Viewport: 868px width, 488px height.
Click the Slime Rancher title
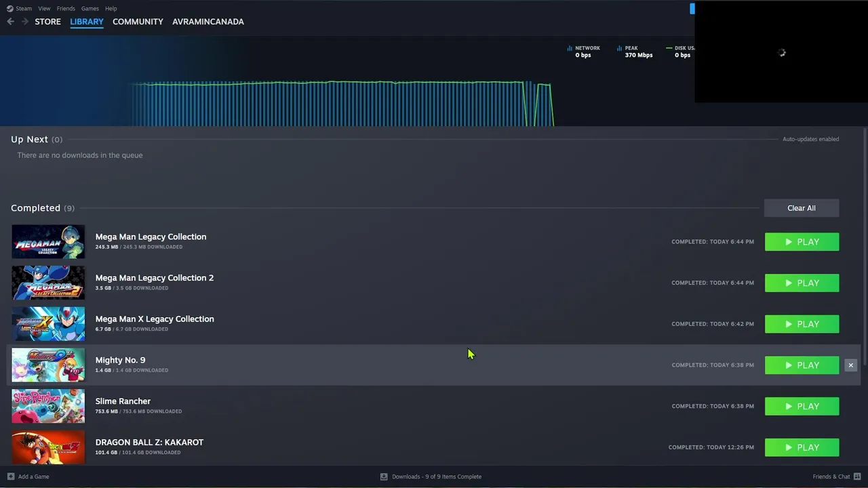click(x=123, y=401)
